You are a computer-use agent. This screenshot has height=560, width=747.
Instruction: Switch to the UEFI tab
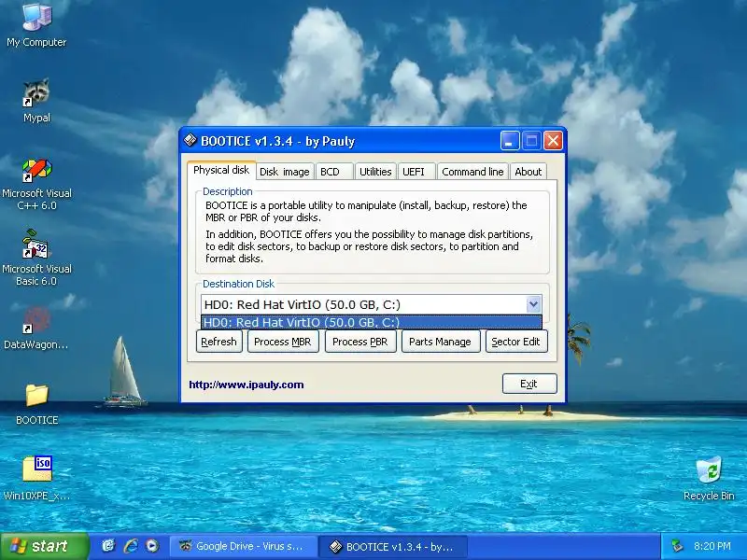click(416, 172)
